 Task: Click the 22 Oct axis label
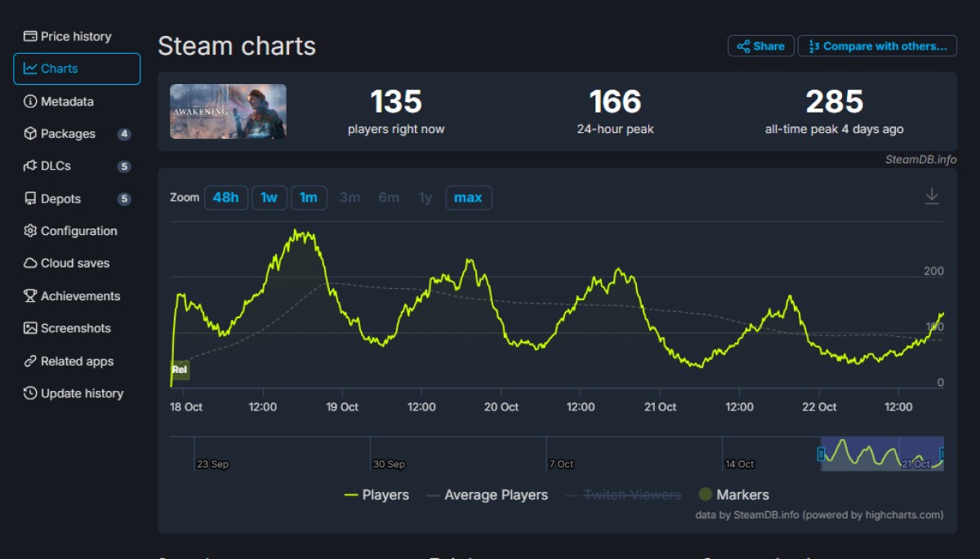click(819, 407)
